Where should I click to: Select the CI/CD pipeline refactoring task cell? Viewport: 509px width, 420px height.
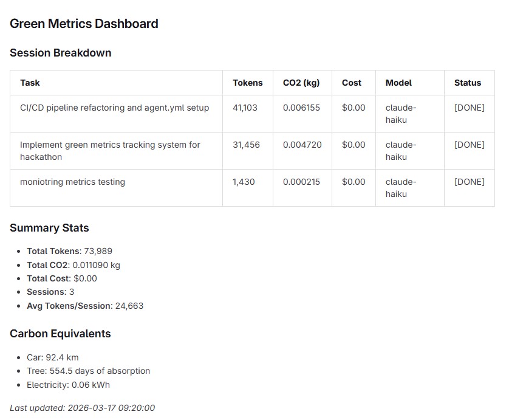tap(114, 108)
